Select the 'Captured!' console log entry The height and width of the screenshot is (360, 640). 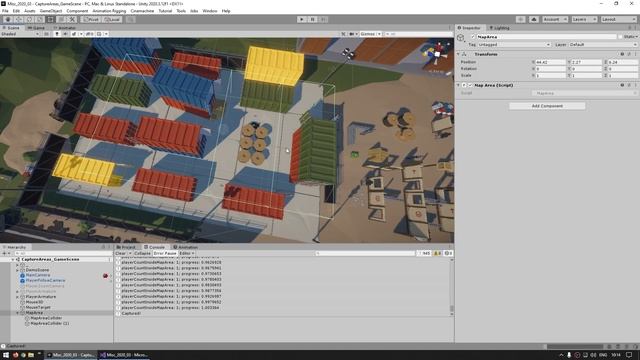(x=283, y=313)
